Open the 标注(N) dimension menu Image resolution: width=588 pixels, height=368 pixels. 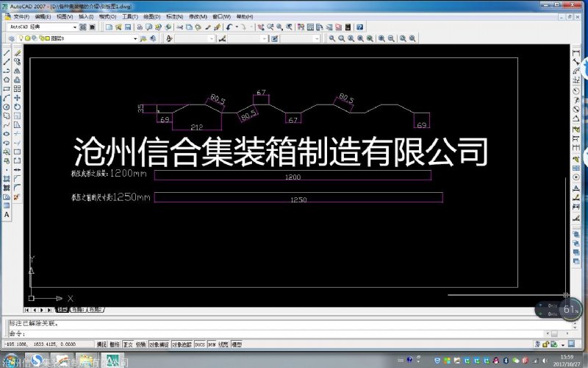[174, 16]
